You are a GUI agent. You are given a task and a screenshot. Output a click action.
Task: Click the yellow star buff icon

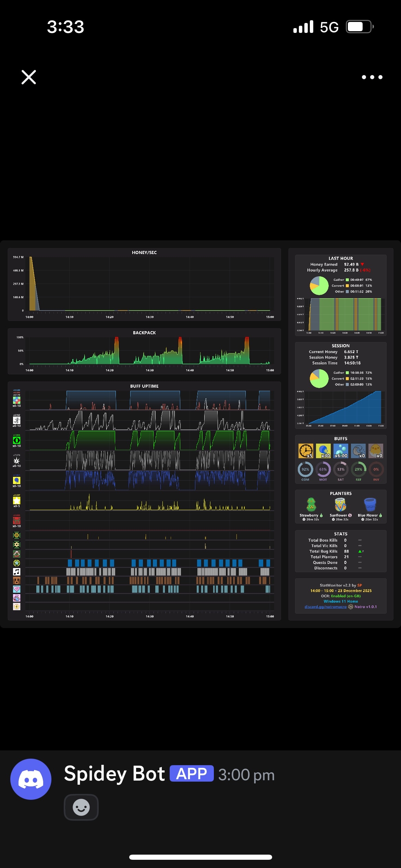16,501
